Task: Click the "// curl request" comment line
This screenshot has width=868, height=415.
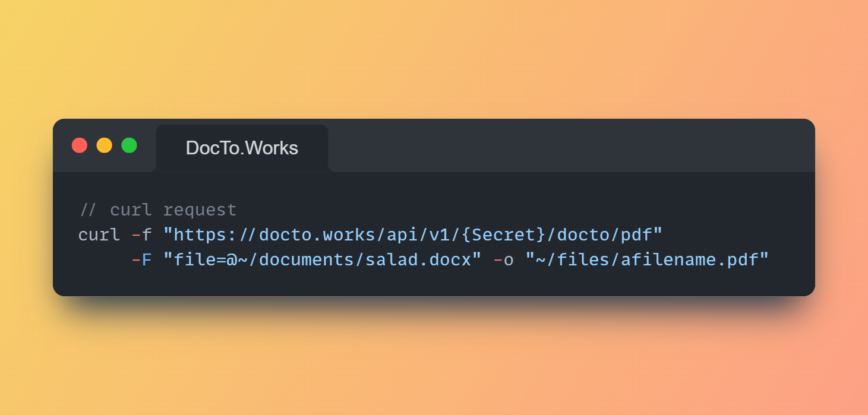Action: (158, 210)
